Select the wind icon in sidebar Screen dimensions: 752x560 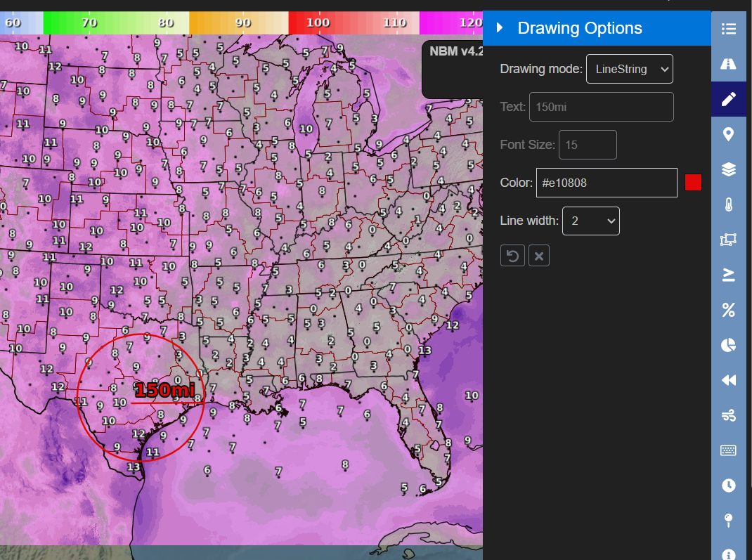coord(729,415)
